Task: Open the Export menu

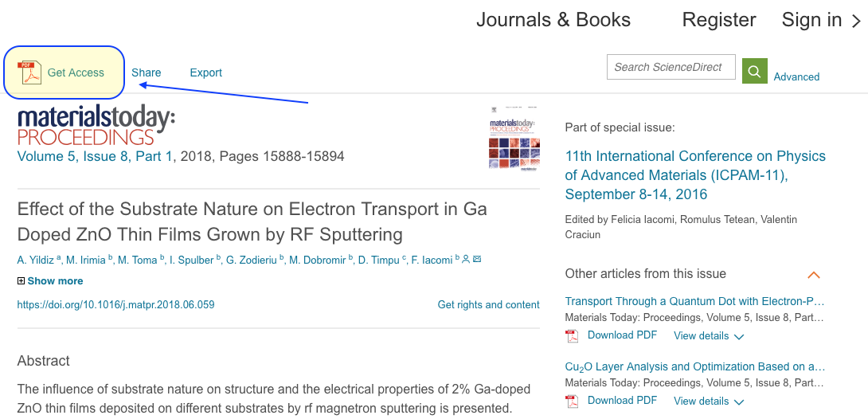Action: pyautogui.click(x=206, y=72)
